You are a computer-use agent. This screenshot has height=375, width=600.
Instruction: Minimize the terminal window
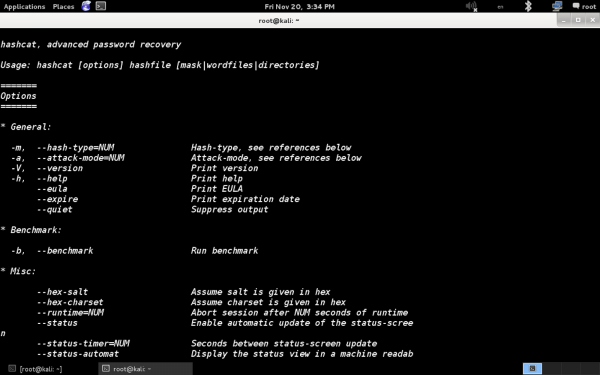pyautogui.click(x=563, y=20)
